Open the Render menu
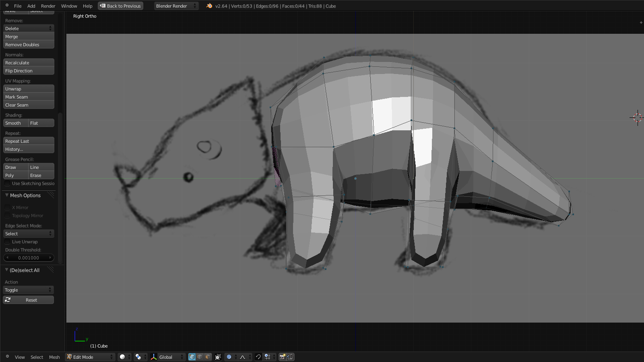 (x=48, y=6)
